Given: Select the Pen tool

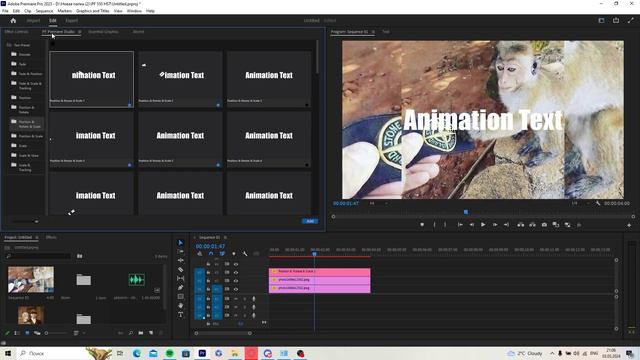Looking at the screenshot, I should pyautogui.click(x=180, y=287).
